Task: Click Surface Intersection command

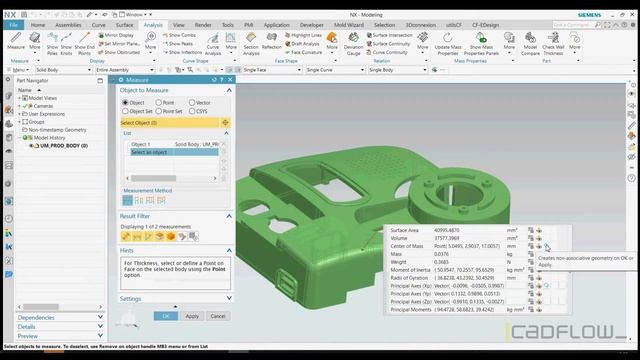Action: (x=389, y=36)
